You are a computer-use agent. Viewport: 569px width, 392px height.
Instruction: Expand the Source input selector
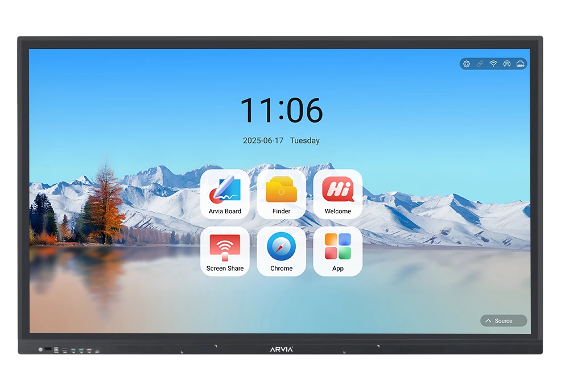tap(504, 321)
